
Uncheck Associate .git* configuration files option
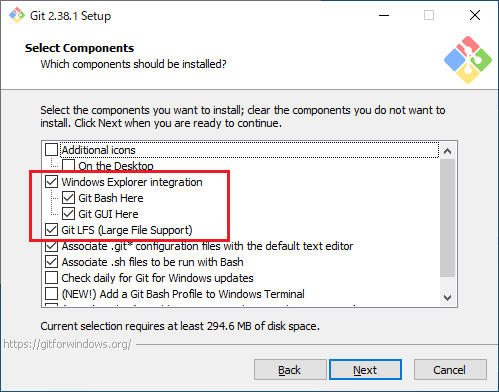51,246
